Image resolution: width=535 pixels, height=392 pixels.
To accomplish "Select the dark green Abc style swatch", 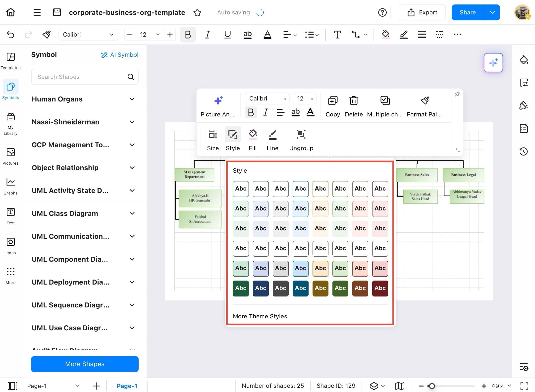I will point(240,288).
